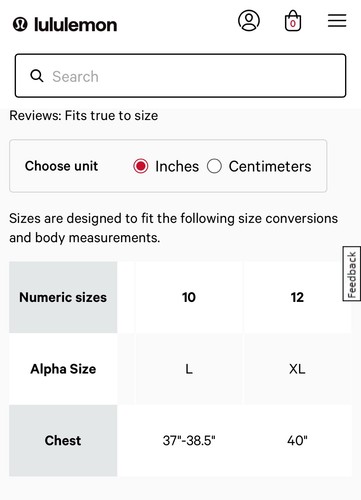Image resolution: width=361 pixels, height=500 pixels.
Task: Click the Chest row header
Action: tap(63, 440)
